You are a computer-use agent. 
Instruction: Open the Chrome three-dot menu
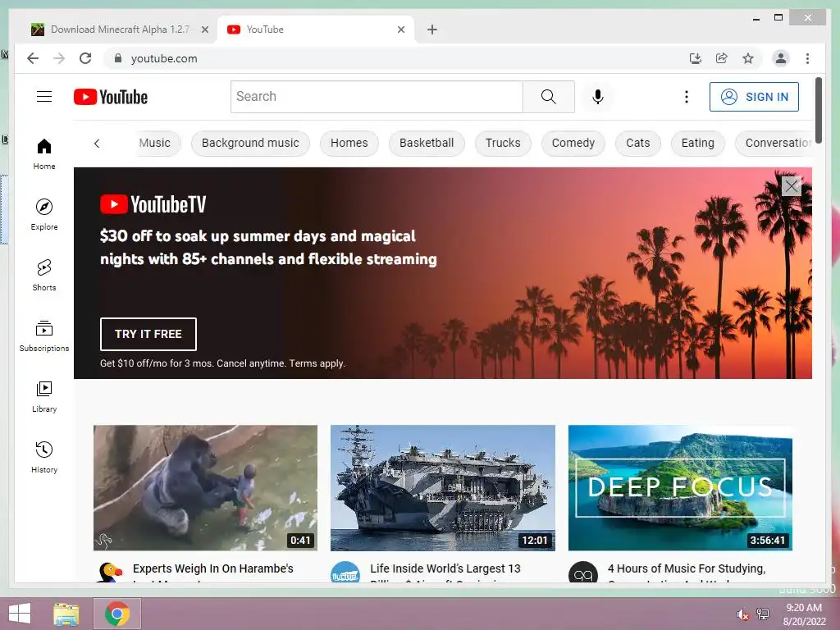coord(807,58)
